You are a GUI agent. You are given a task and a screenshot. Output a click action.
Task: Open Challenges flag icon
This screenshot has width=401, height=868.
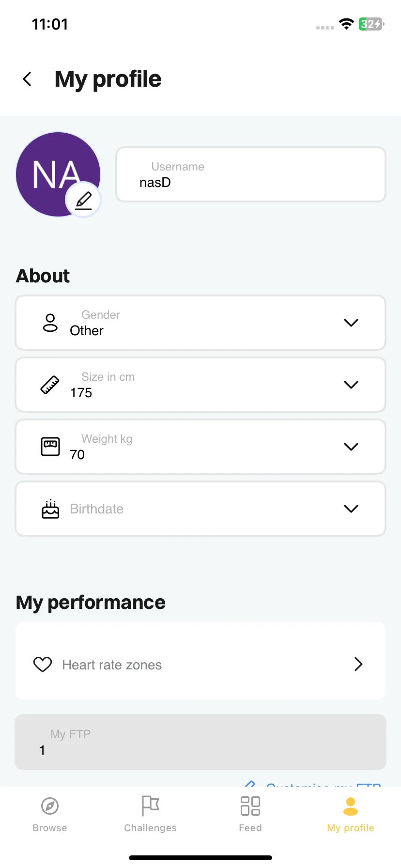point(150,806)
